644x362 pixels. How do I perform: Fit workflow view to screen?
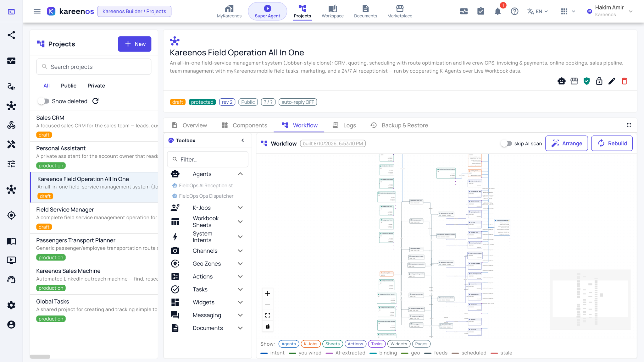point(268,315)
